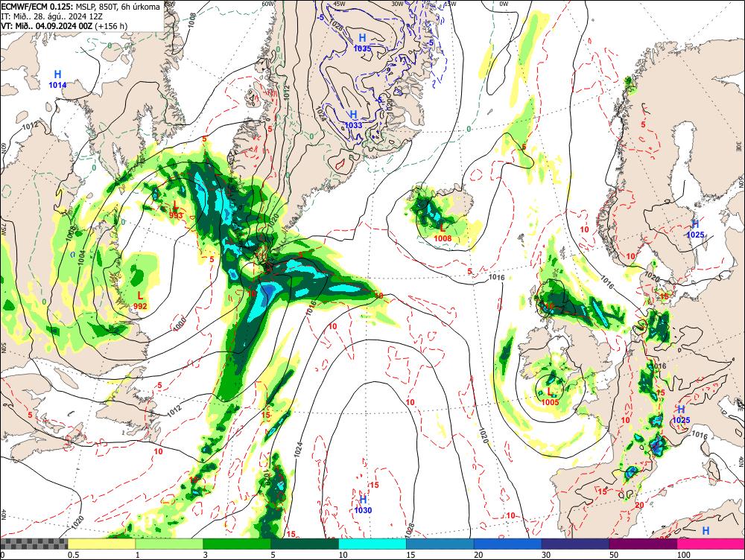Click the green 3–5 mm legend swatch
Screen dimensions: 745x560
click(237, 544)
